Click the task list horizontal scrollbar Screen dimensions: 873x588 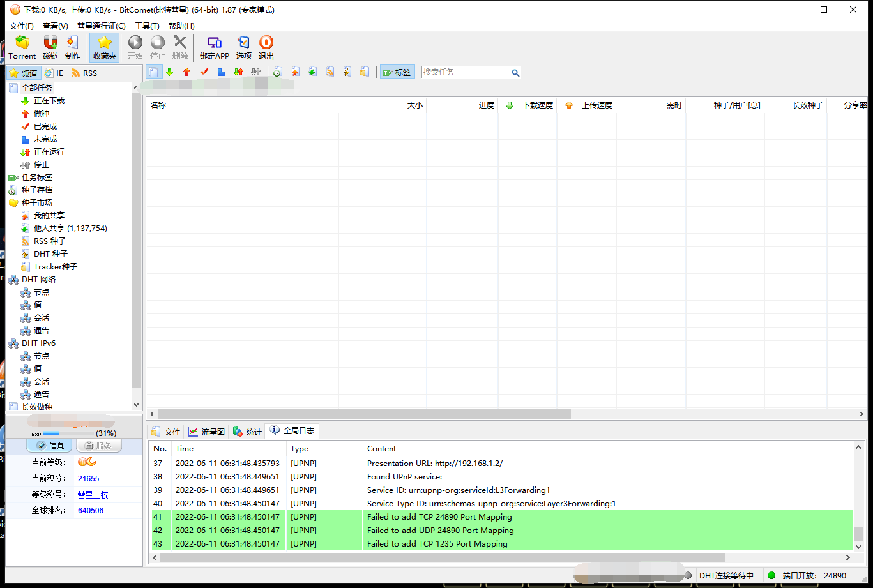(x=364, y=414)
